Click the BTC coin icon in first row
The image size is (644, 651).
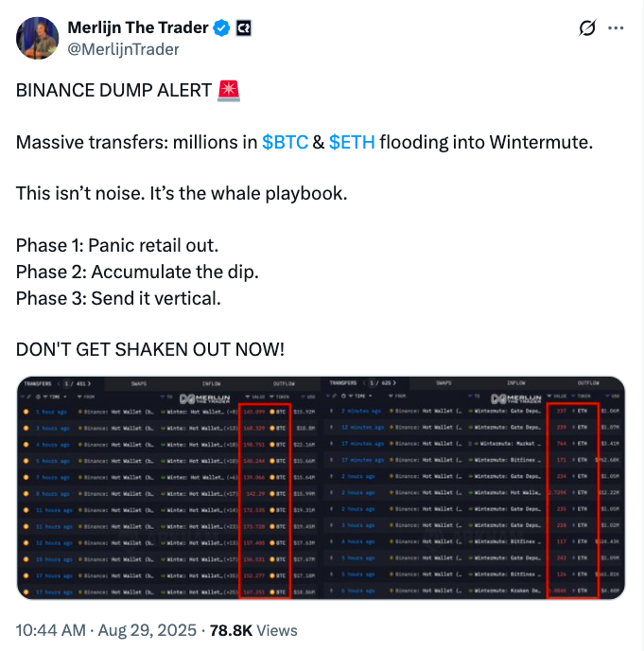coord(273,413)
